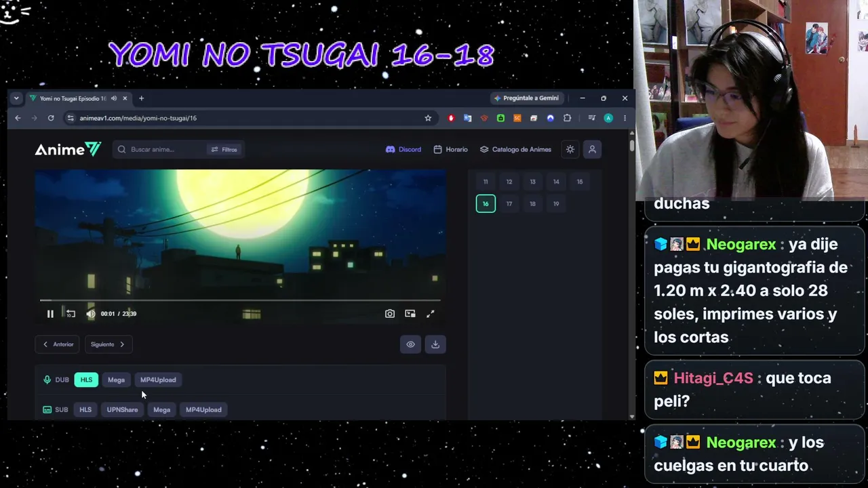The height and width of the screenshot is (488, 868).
Task: Switch to the SUB Mega server
Action: click(x=161, y=409)
